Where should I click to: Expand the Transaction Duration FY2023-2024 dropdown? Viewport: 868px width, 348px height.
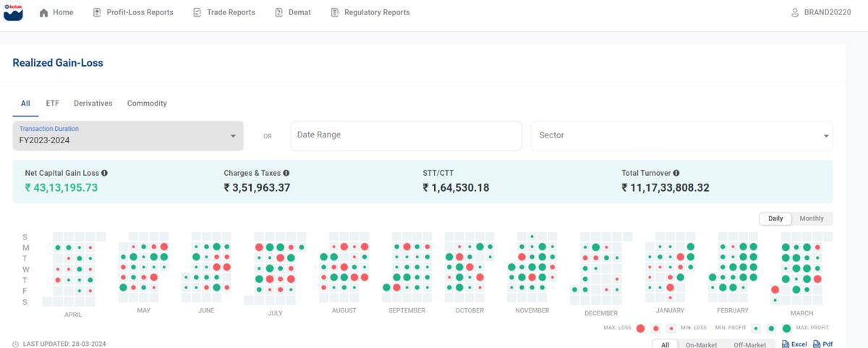pyautogui.click(x=128, y=135)
